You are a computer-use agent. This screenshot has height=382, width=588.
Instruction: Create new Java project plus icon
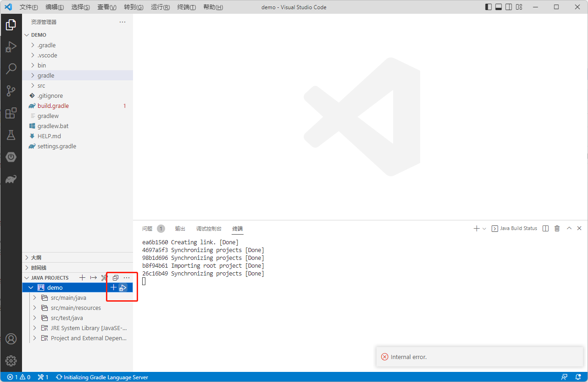pos(82,278)
